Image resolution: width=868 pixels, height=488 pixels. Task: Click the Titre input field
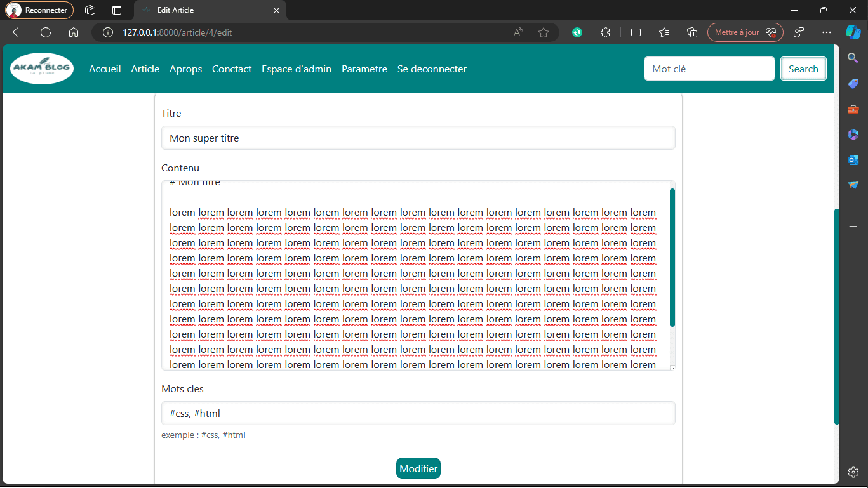click(x=418, y=138)
